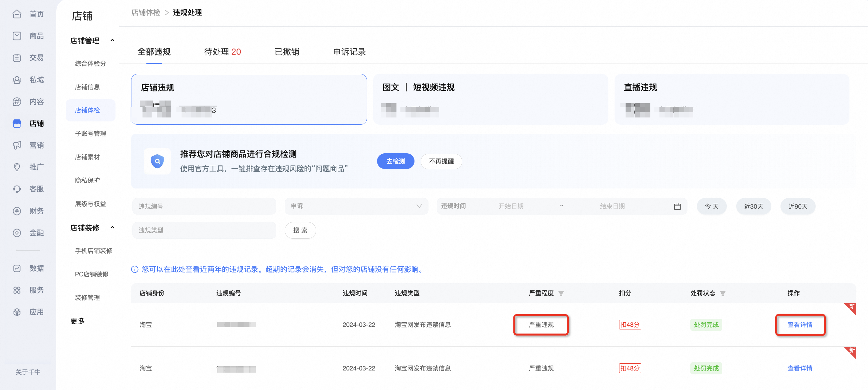
Task: Open the 申诉 dropdown filter
Action: click(x=357, y=206)
